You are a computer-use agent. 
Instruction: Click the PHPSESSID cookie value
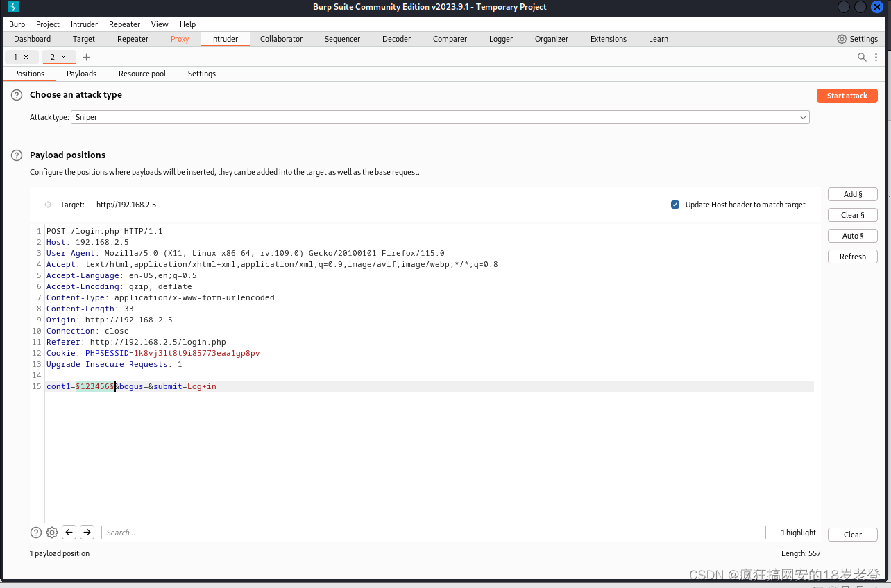click(197, 353)
